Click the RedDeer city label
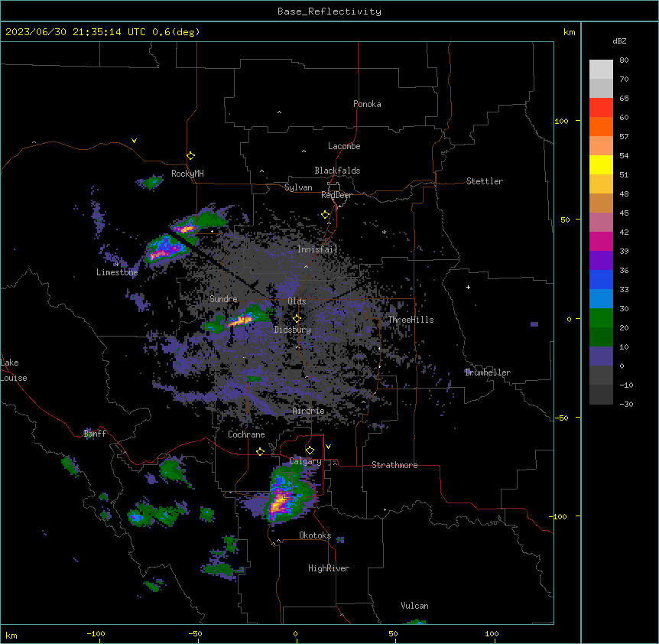The image size is (659, 644). point(336,195)
